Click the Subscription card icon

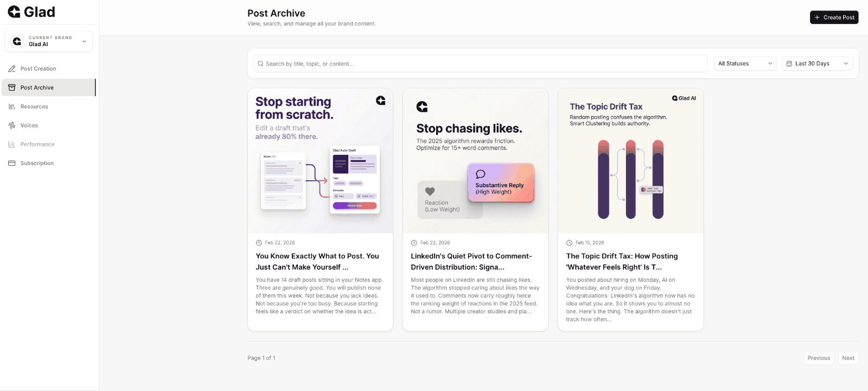coord(12,163)
